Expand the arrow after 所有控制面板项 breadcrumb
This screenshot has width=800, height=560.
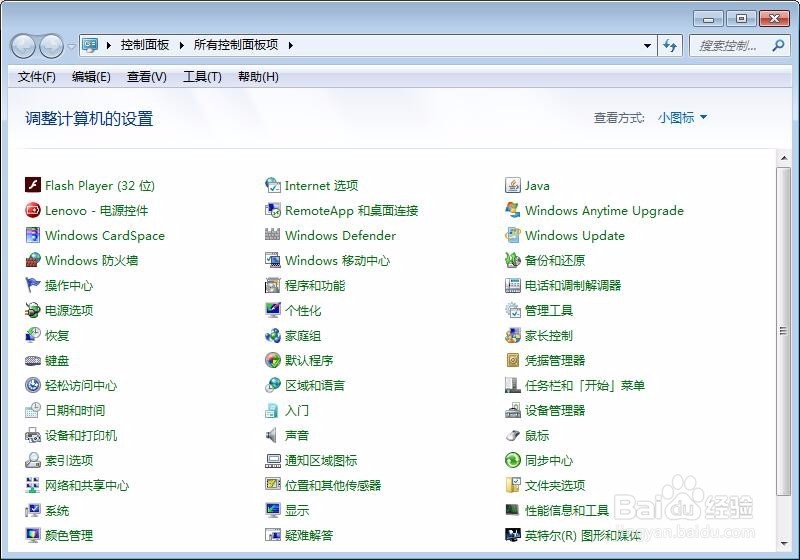(290, 45)
